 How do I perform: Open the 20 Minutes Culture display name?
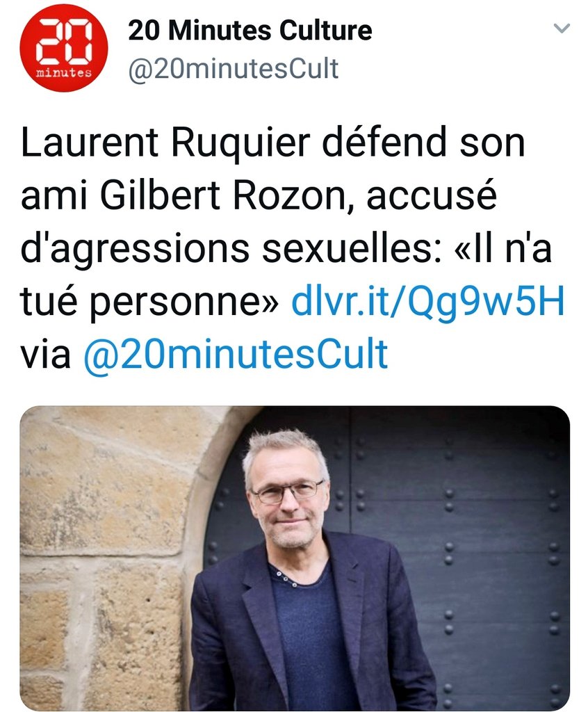pyautogui.click(x=250, y=31)
